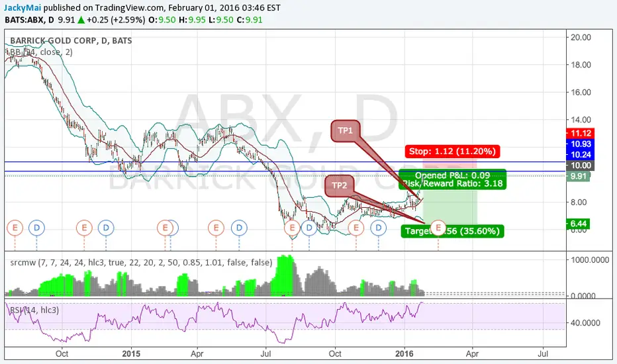The image size is (617, 364).
Task: Click the green 6.44 price tag
Action: (x=578, y=224)
